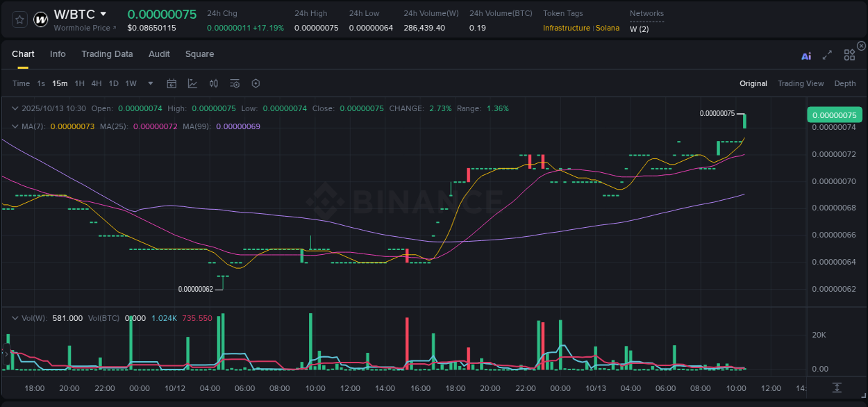Open the Audit tab
Screen dimensions: 868x407
(x=159, y=54)
